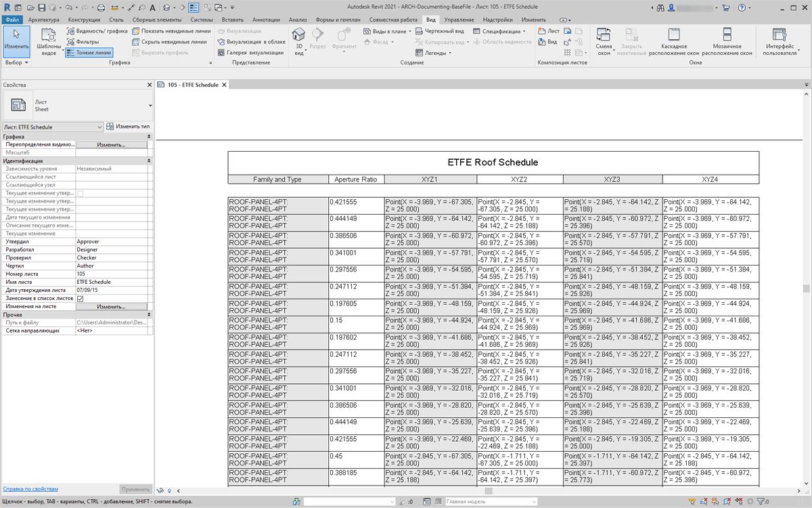
Task: Open Интерфейс пользователя menu
Action: [781, 41]
